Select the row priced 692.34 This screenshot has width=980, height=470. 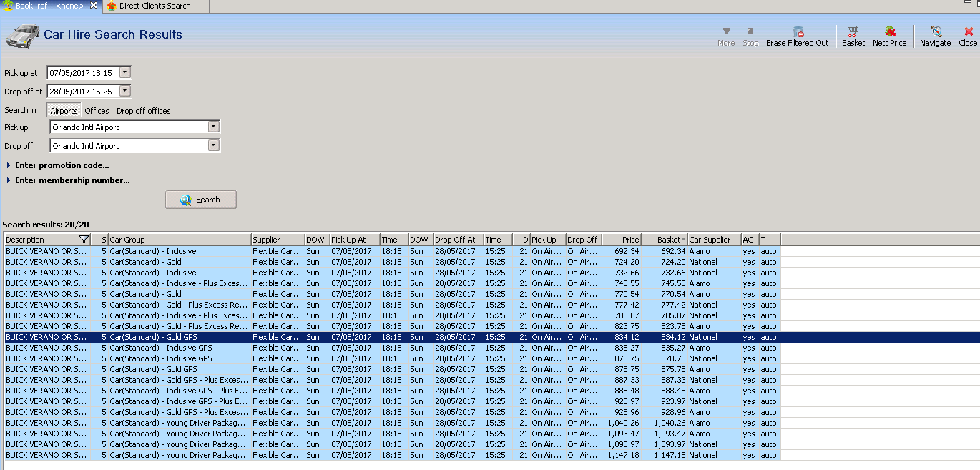392,251
